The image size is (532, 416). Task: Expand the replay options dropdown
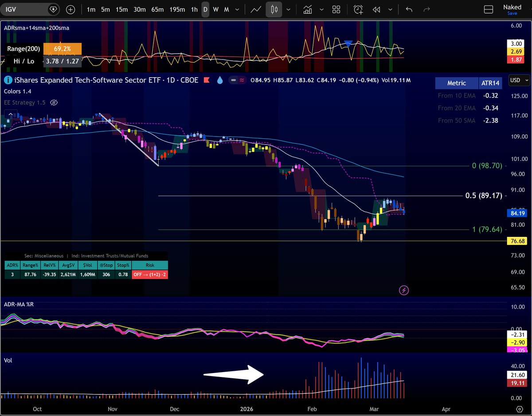389,9
